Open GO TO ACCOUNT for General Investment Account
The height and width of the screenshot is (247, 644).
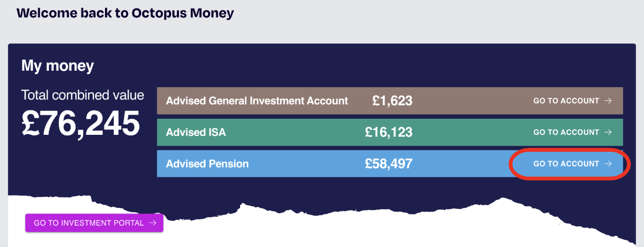[x=572, y=101]
